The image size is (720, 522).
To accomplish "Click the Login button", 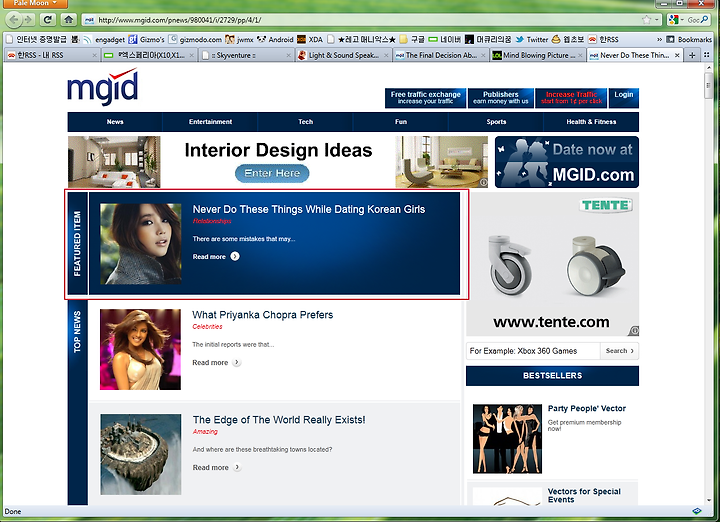I will click(624, 97).
